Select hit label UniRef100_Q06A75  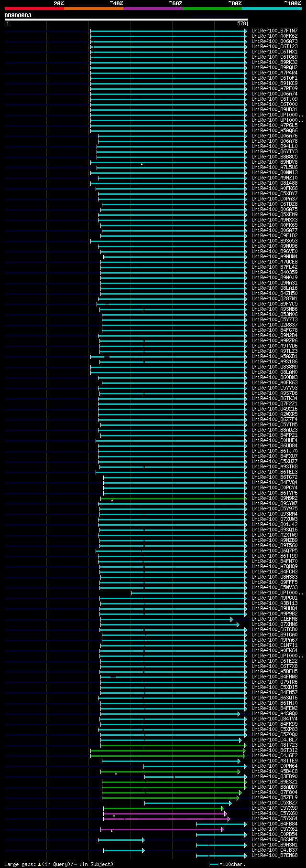[x=274, y=210]
